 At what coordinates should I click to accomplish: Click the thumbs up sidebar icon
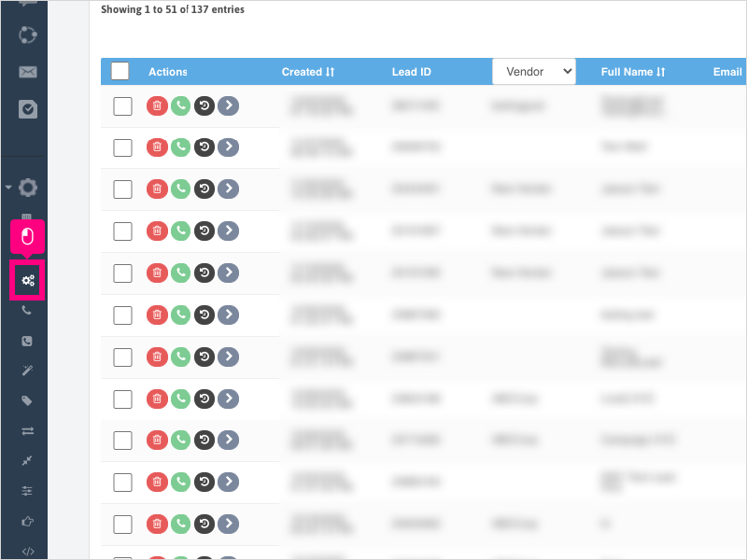coord(27,522)
